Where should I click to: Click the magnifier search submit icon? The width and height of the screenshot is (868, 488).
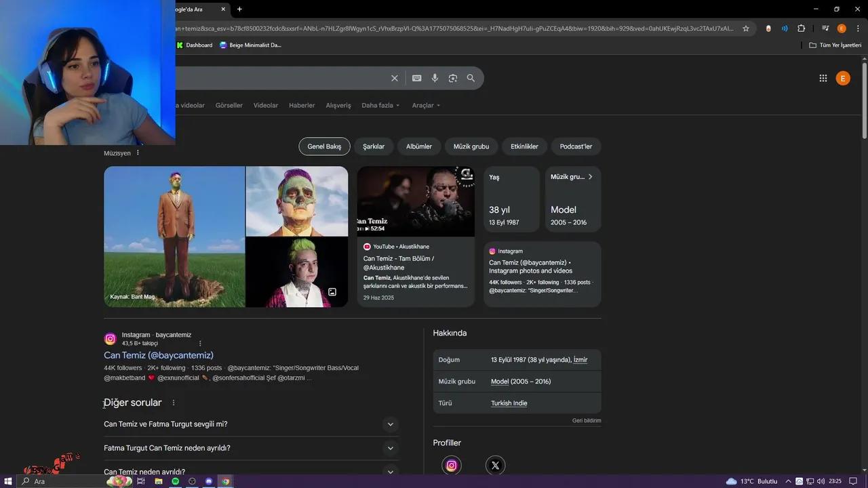click(x=471, y=79)
